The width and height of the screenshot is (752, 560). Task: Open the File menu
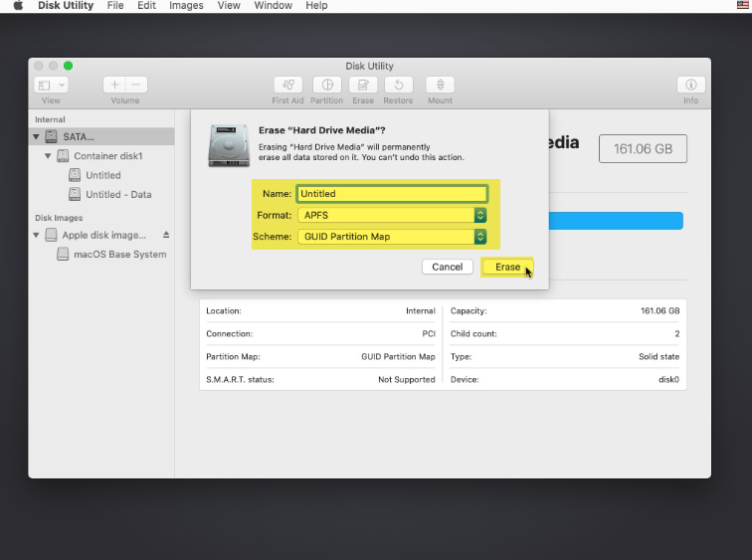115,6
